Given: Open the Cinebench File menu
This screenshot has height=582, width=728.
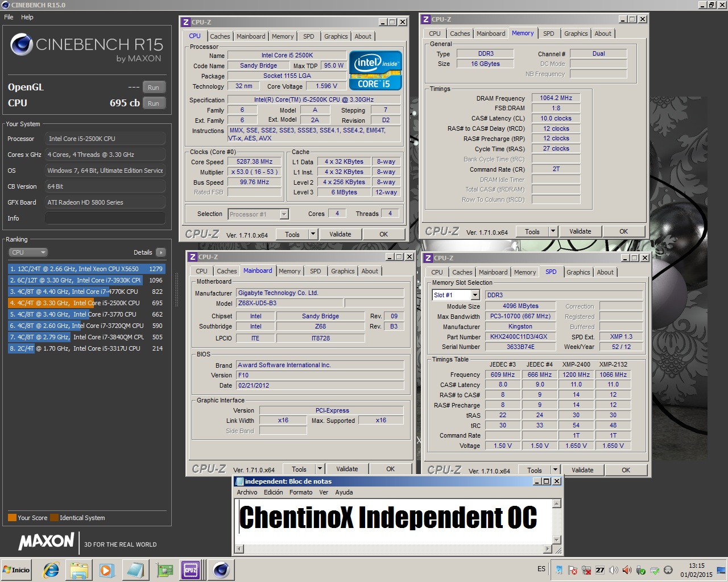Looking at the screenshot, I should (x=9, y=17).
